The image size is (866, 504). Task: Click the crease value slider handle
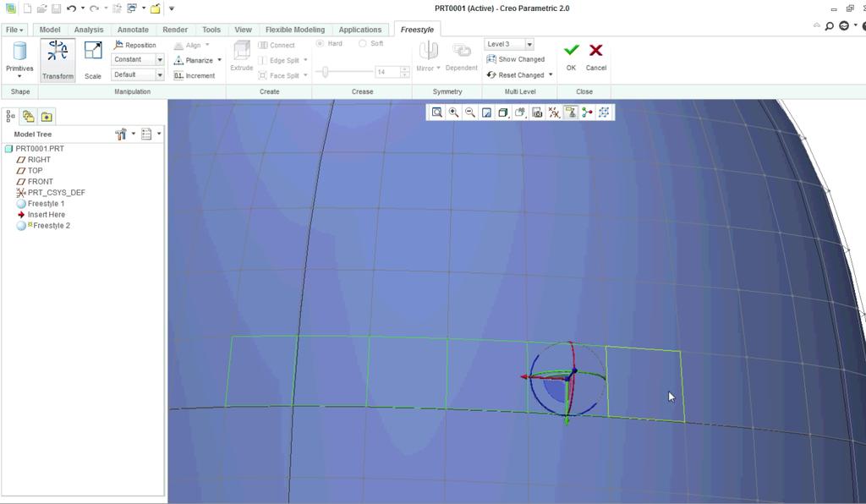(x=326, y=72)
